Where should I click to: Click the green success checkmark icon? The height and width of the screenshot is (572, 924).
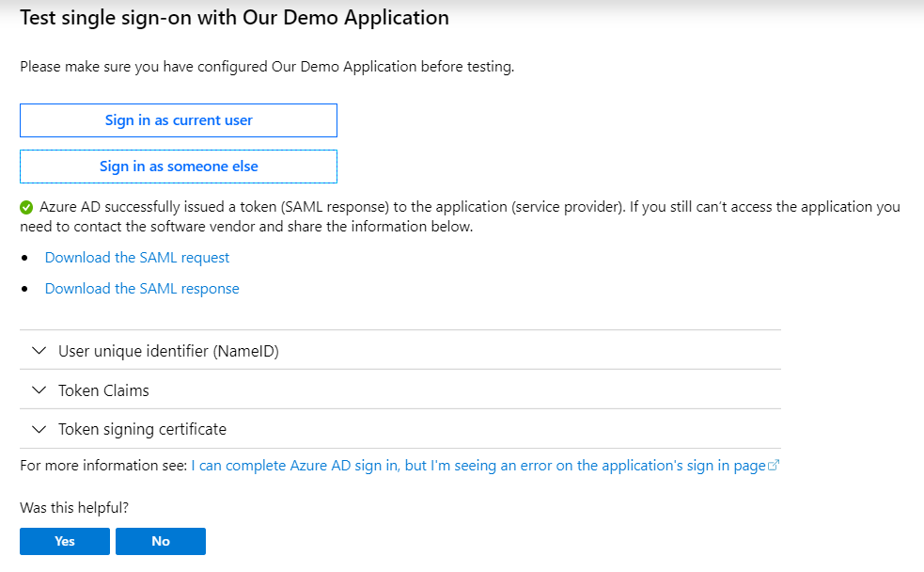click(x=26, y=207)
